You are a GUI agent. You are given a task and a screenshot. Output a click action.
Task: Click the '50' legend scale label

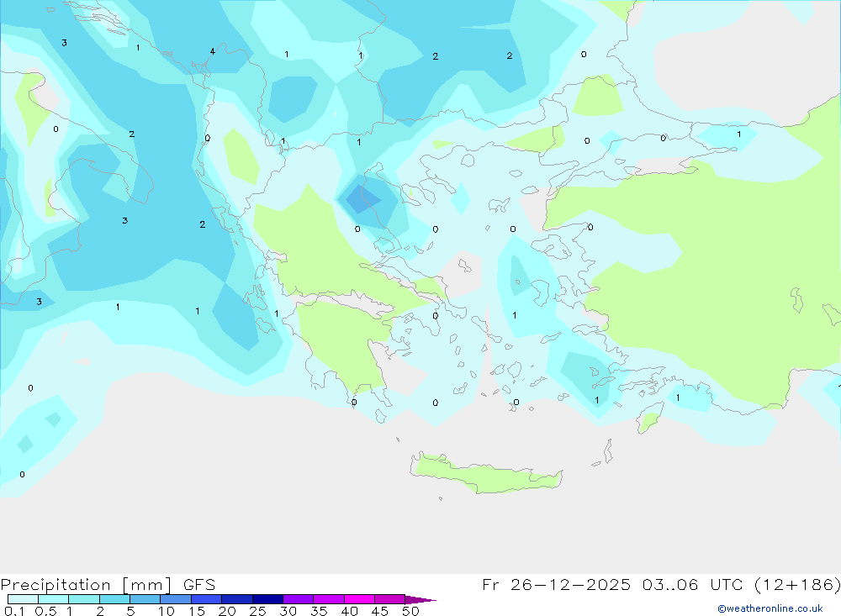point(411,611)
